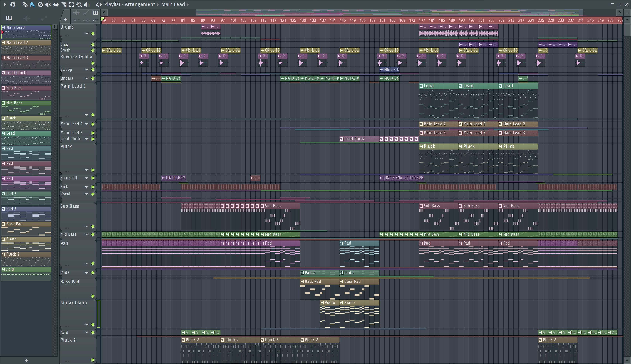Screen dimensions: 631x364
Task: Mute the Clap track
Action: click(93, 44)
